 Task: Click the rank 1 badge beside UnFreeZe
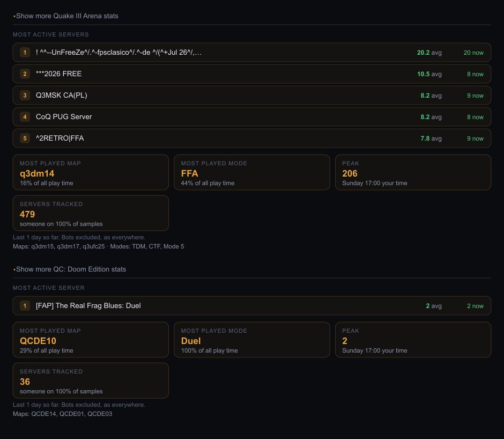pyautogui.click(x=25, y=53)
